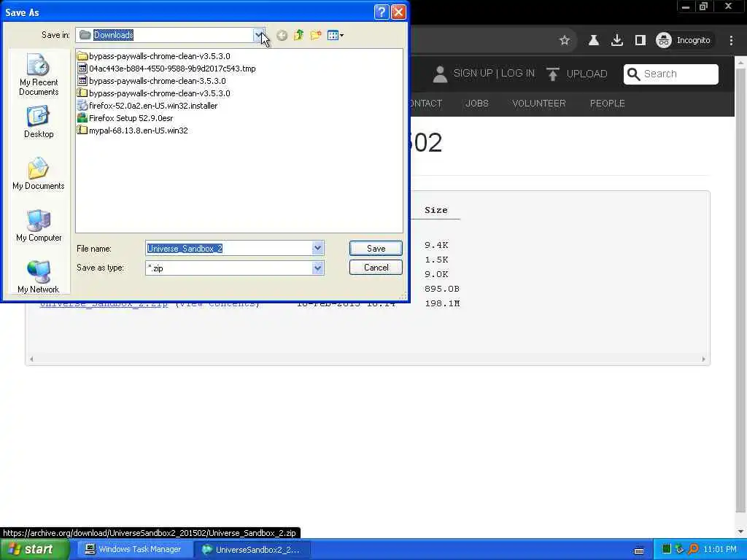
Task: Open the PEOPLE nav item
Action: 608,104
